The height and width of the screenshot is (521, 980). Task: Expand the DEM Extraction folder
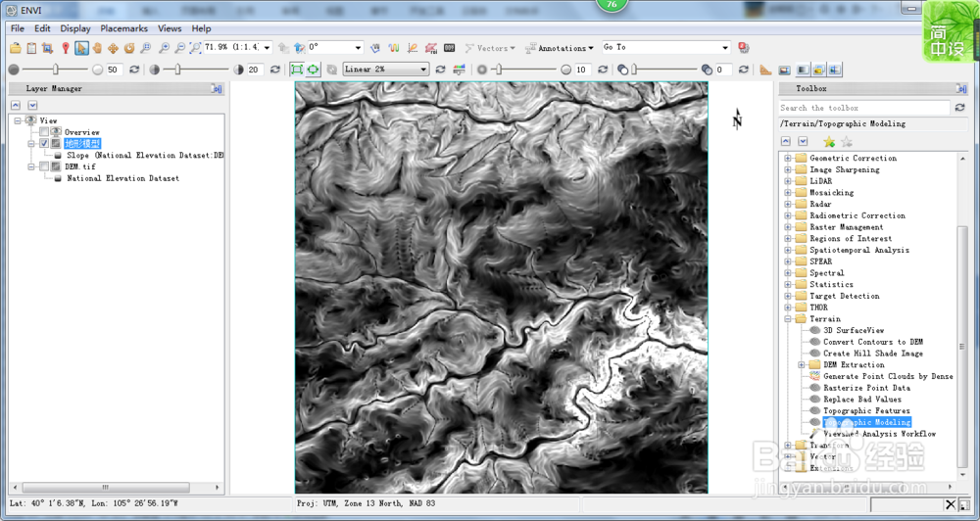(802, 365)
